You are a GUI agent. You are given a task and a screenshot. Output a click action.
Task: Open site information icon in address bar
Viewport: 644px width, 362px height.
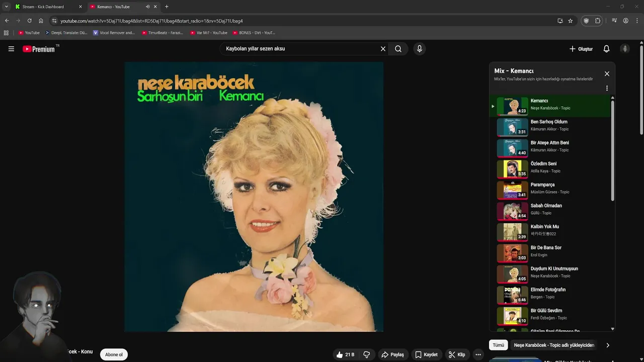tap(54, 21)
